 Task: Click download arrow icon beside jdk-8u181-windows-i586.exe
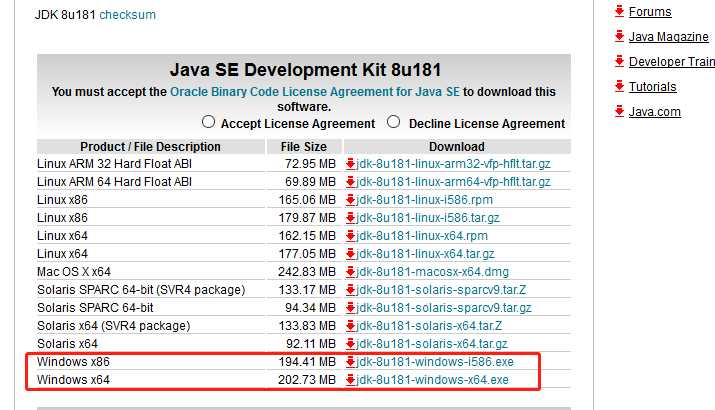pyautogui.click(x=350, y=362)
